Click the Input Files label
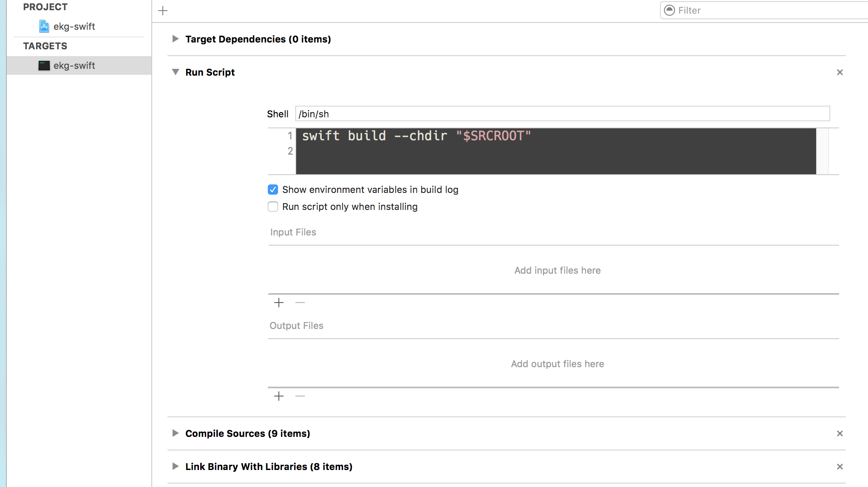The height and width of the screenshot is (487, 868). 293,232
